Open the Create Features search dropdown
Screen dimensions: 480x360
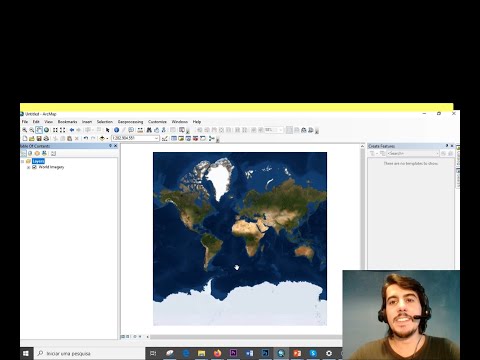437,153
